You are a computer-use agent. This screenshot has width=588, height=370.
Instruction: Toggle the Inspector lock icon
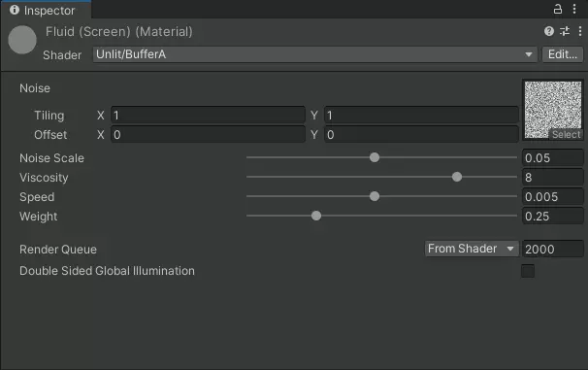coord(558,9)
